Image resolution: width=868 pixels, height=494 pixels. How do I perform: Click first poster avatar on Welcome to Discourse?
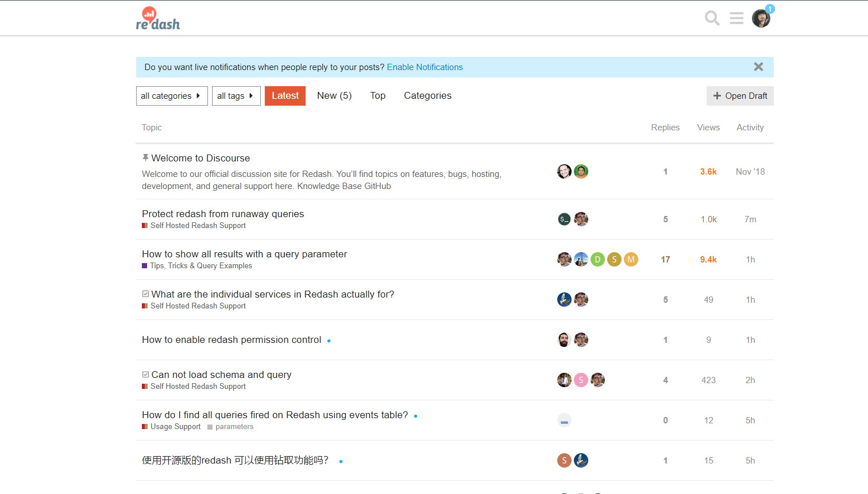[564, 172]
